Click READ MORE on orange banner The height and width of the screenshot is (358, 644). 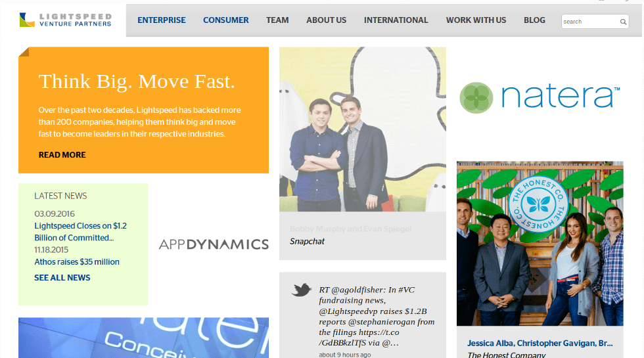click(62, 155)
